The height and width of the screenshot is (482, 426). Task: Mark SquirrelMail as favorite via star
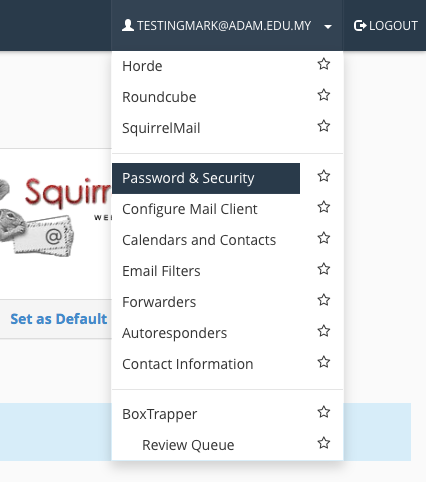point(324,126)
